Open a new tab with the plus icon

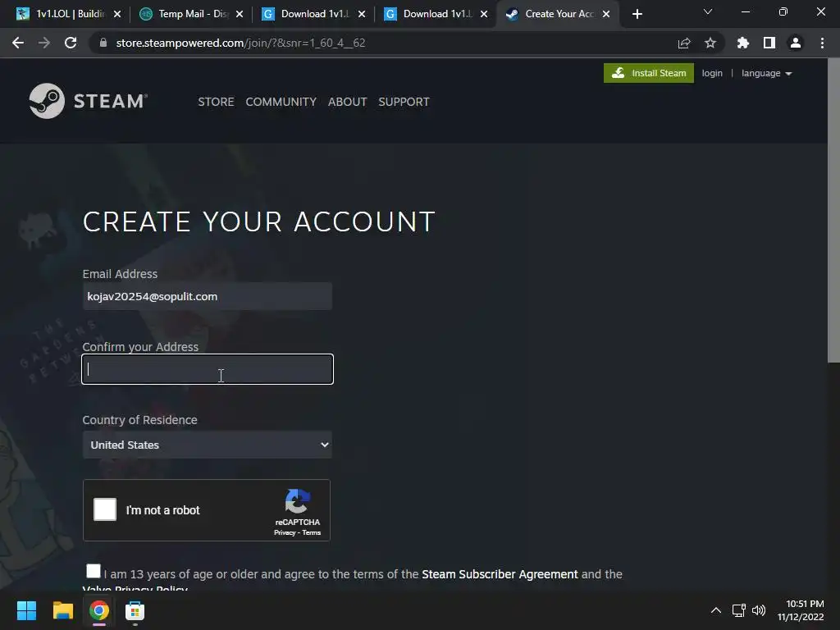point(637,14)
